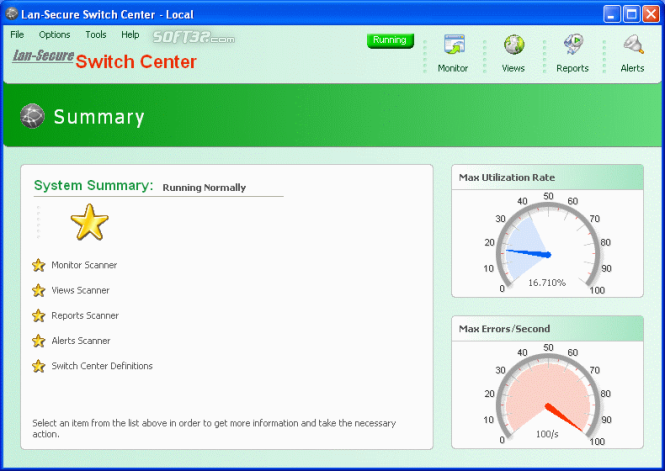Click the Max Utilization Rate gauge dial
Screen dimensions: 665x471
(548, 244)
